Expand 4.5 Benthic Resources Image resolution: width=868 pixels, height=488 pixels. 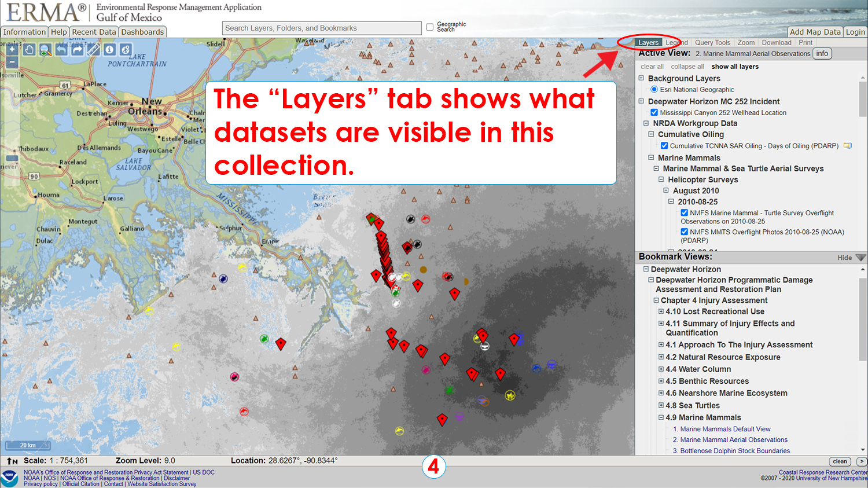tap(661, 381)
